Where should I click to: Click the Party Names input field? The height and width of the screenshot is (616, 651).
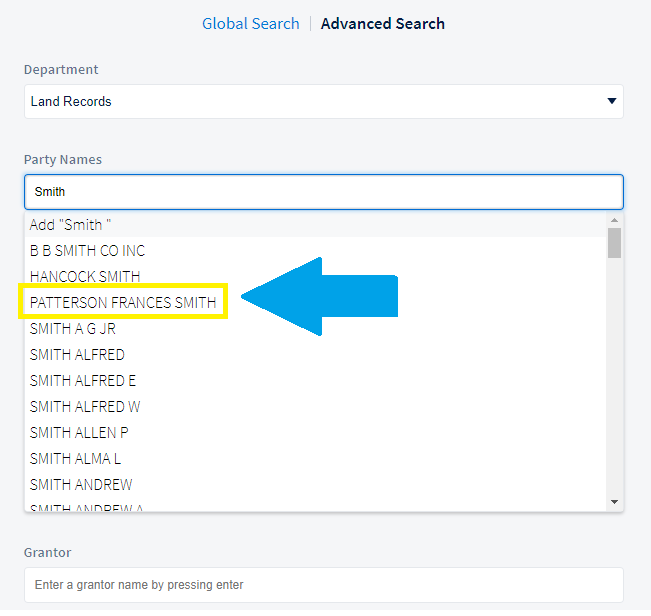click(323, 191)
